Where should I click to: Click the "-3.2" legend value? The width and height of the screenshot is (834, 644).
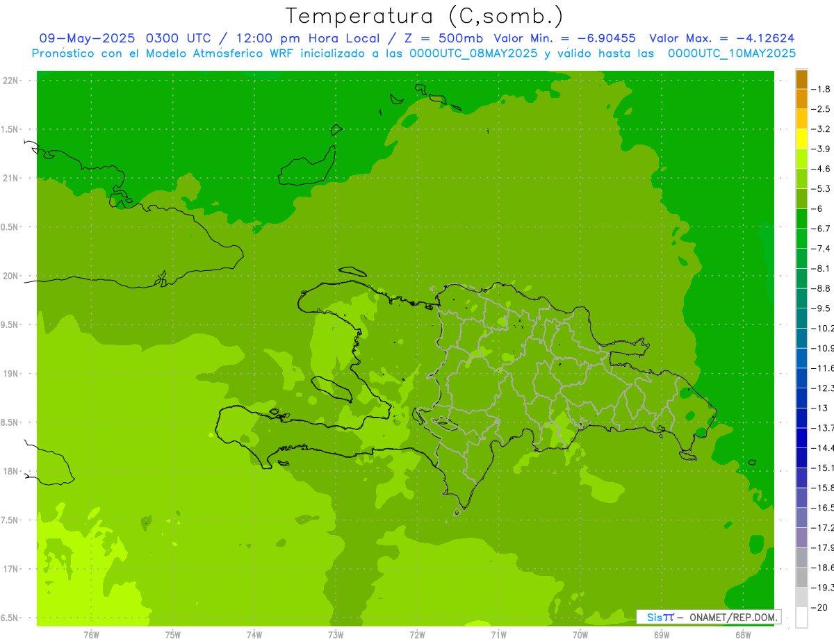pyautogui.click(x=820, y=129)
